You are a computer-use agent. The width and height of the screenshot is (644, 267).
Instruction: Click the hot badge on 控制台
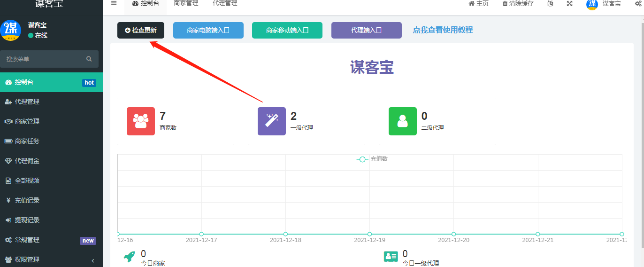click(x=89, y=83)
